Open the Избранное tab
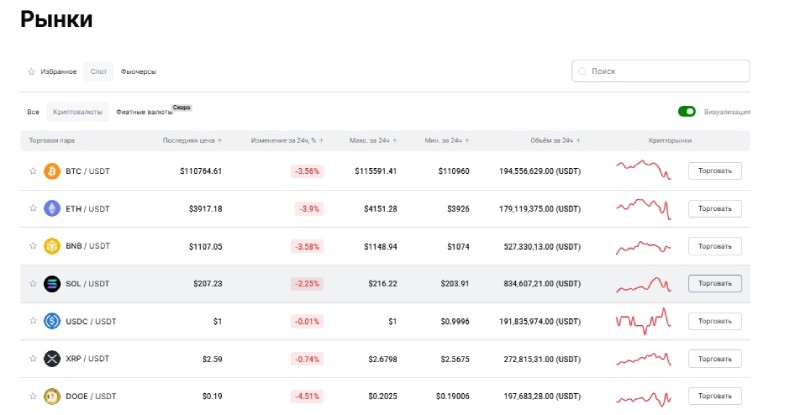Screen dimensions: 800x415 [x=58, y=72]
